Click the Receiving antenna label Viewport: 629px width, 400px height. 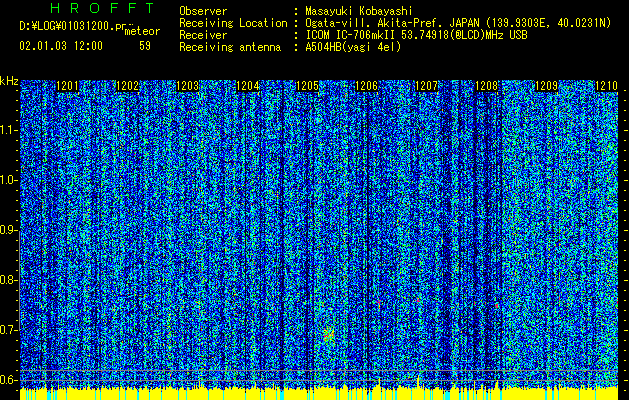pyautogui.click(x=230, y=47)
